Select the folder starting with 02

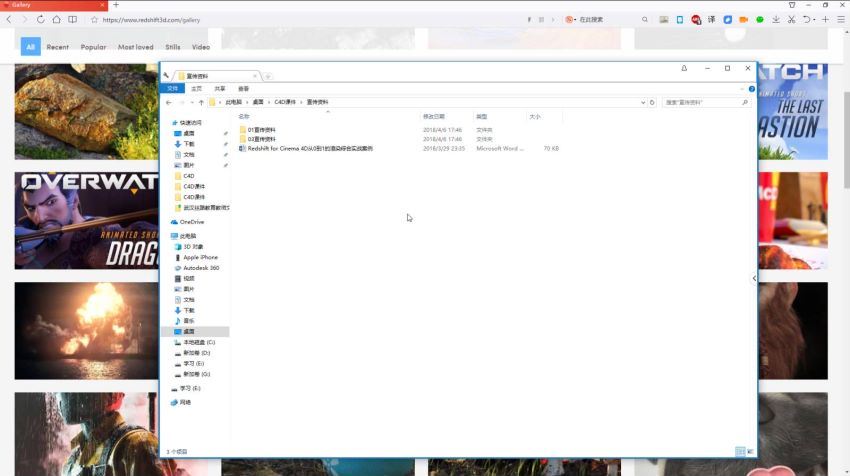[x=261, y=139]
